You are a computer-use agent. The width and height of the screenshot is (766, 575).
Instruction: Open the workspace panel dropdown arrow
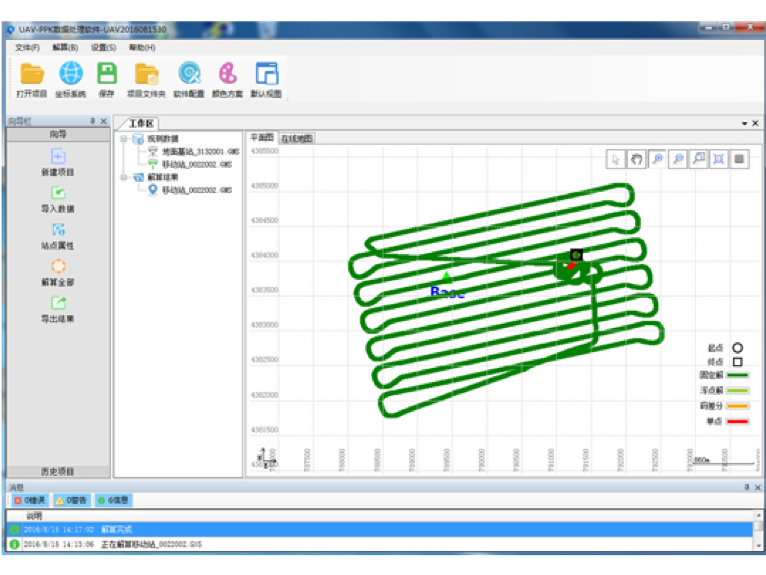743,123
